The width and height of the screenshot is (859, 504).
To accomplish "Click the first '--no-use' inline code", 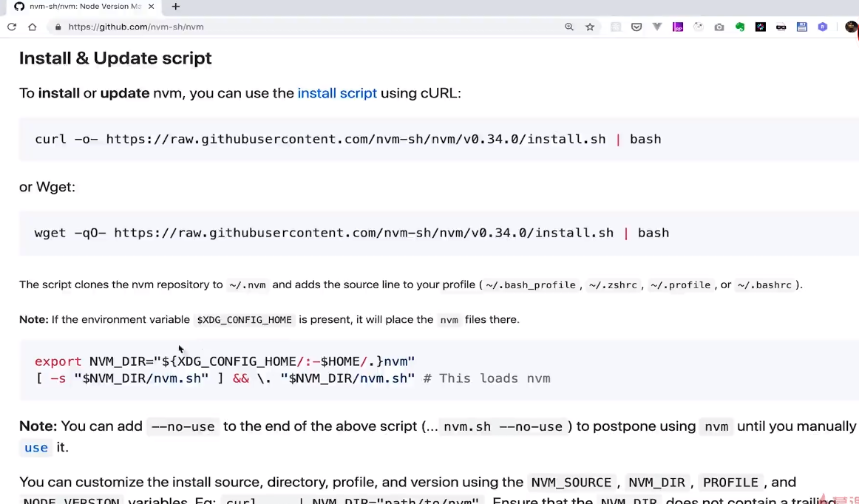I will tap(183, 426).
